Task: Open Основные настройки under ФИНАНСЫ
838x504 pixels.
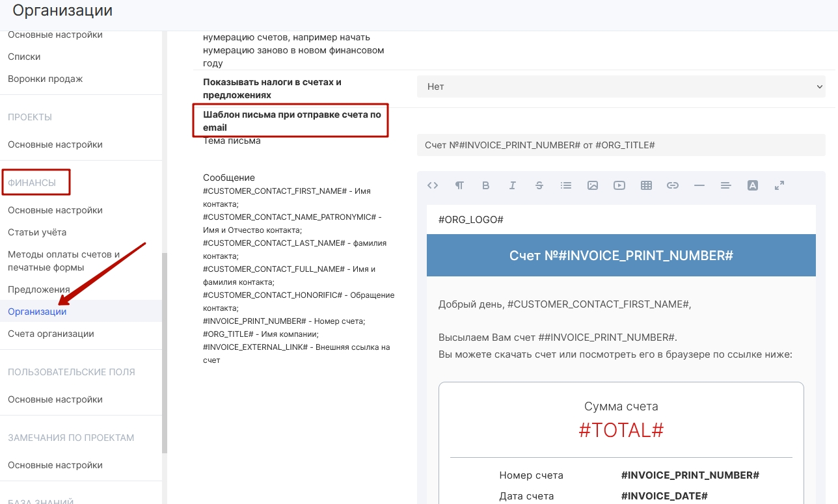Action: (x=55, y=210)
